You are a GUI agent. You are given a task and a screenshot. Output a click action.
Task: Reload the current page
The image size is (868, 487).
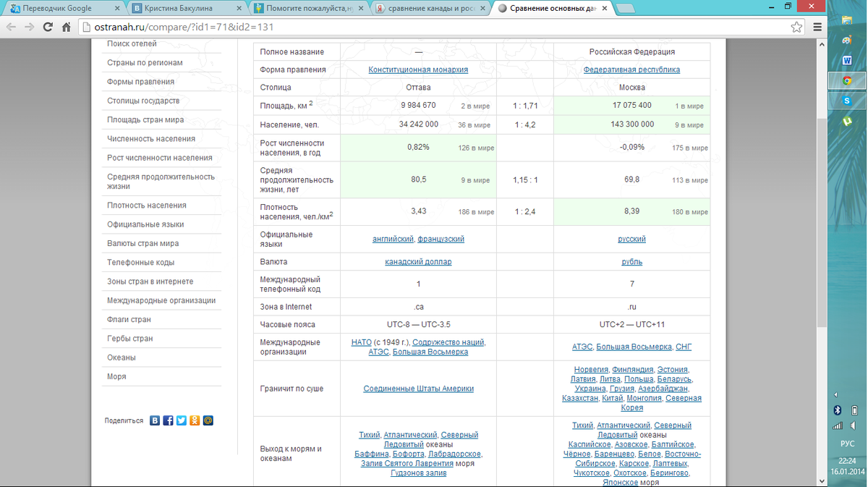pos(48,27)
